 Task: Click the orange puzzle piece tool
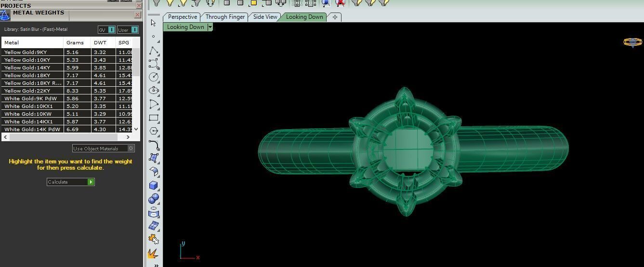coord(153,239)
